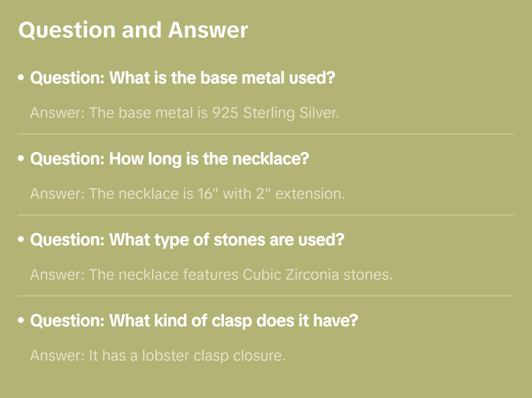Expand the stone type question

click(187, 240)
